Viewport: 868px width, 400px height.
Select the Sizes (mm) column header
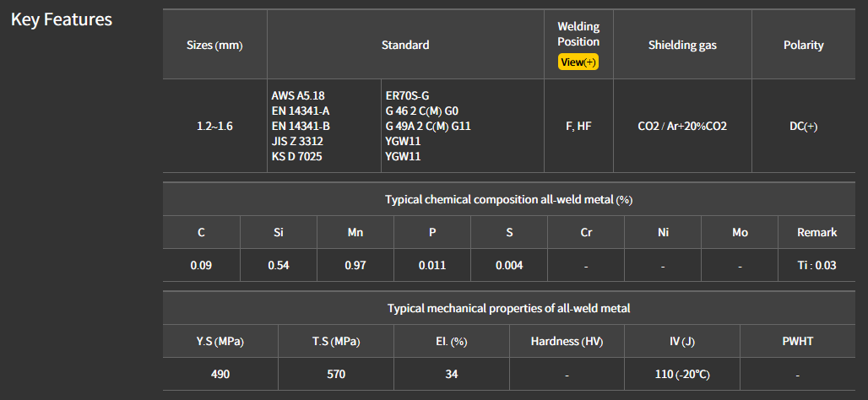click(214, 45)
